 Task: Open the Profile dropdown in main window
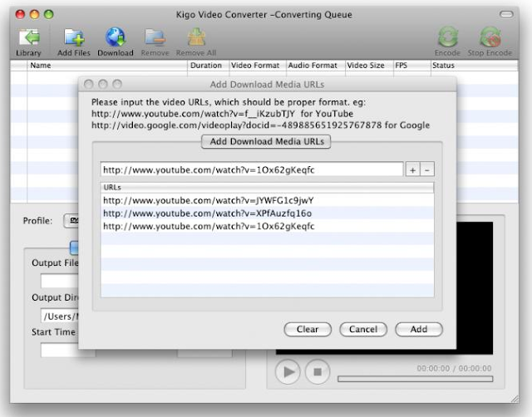click(71, 221)
